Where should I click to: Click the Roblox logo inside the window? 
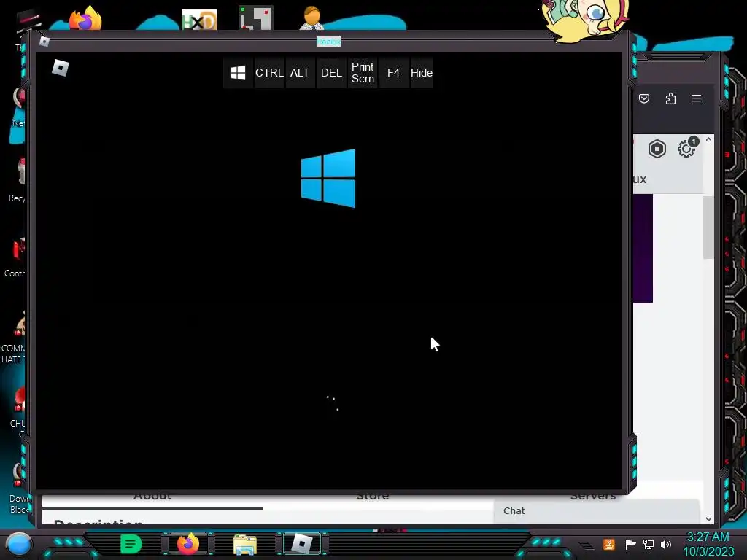pyautogui.click(x=61, y=68)
